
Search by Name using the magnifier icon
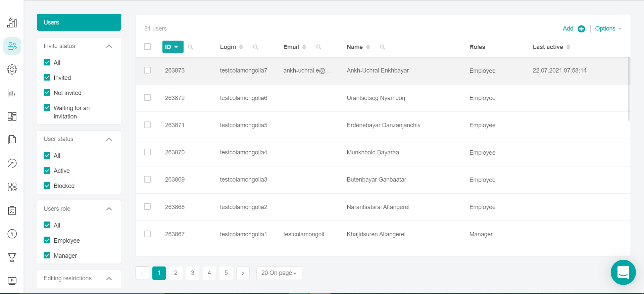coord(382,47)
